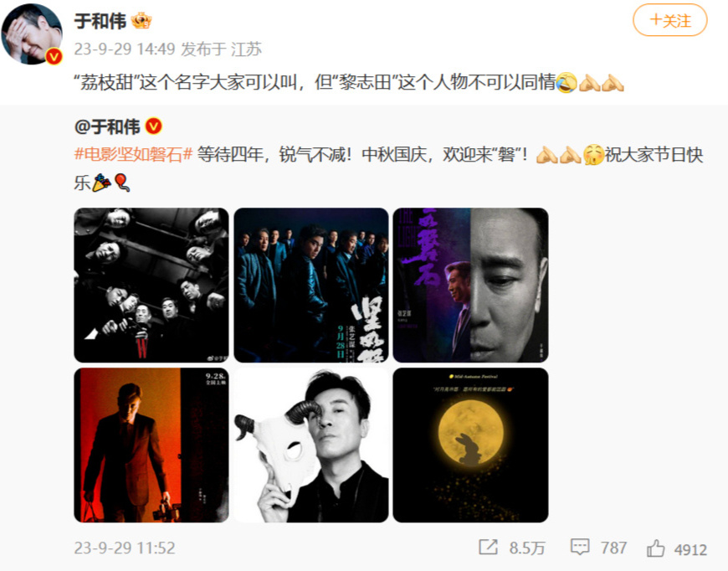
Task: Open the 787 comments count
Action: click(613, 548)
